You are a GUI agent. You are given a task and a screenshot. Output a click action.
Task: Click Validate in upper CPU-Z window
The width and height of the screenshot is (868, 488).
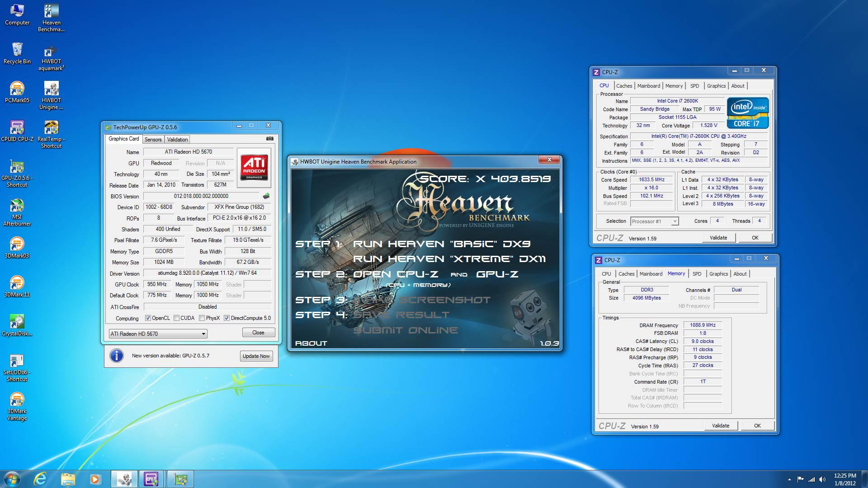718,238
